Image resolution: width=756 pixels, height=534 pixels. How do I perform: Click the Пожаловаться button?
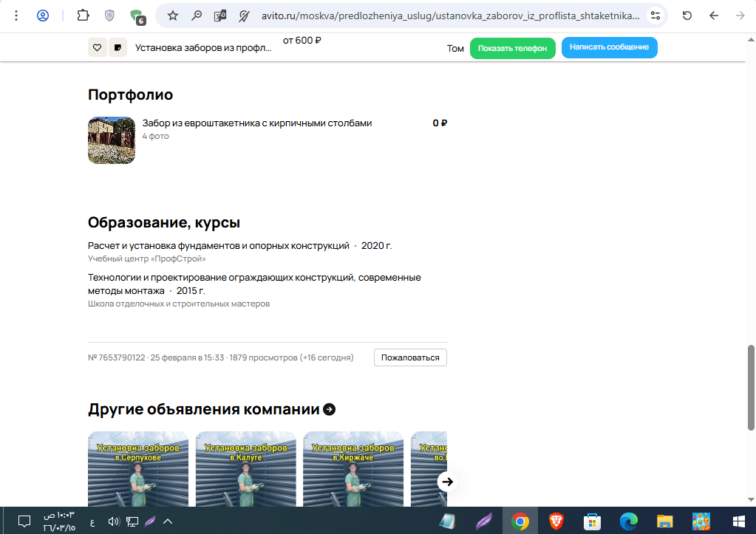pos(410,357)
